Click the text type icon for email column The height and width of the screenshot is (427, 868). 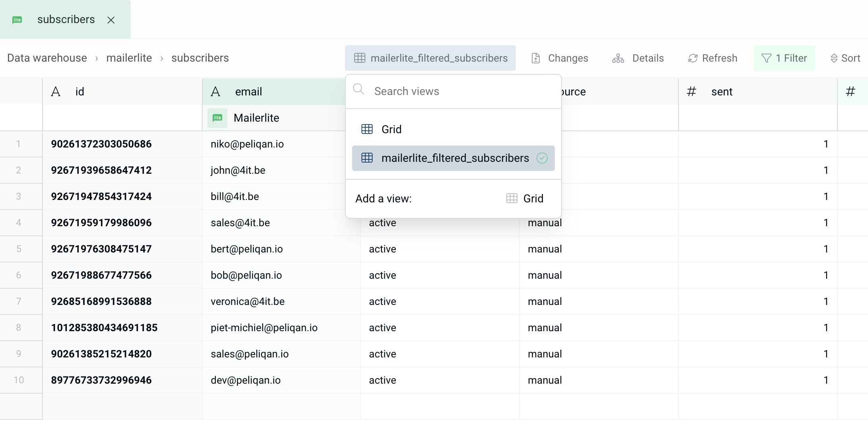[215, 92]
